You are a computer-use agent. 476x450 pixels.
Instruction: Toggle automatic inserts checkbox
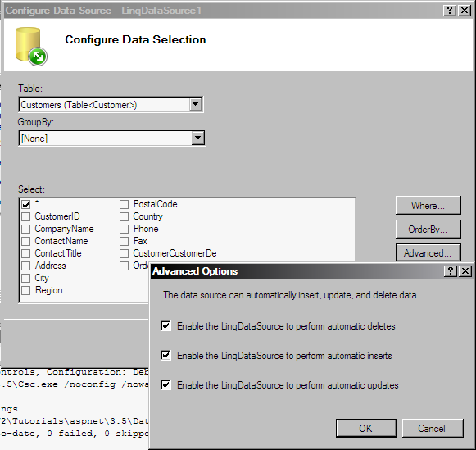click(x=165, y=355)
